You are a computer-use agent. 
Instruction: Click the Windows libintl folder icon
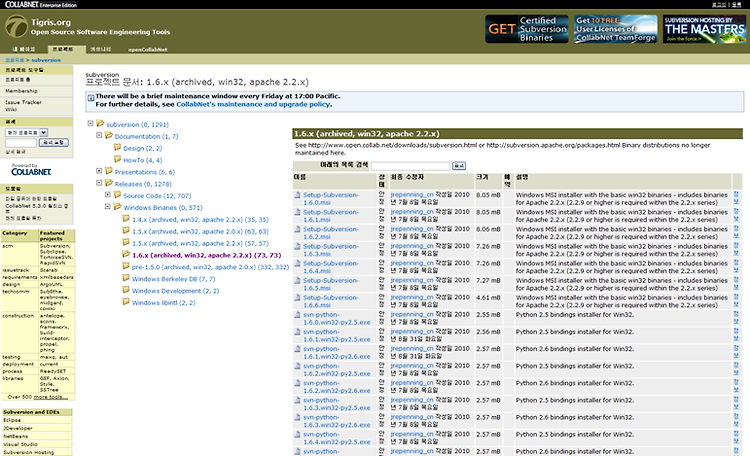126,302
